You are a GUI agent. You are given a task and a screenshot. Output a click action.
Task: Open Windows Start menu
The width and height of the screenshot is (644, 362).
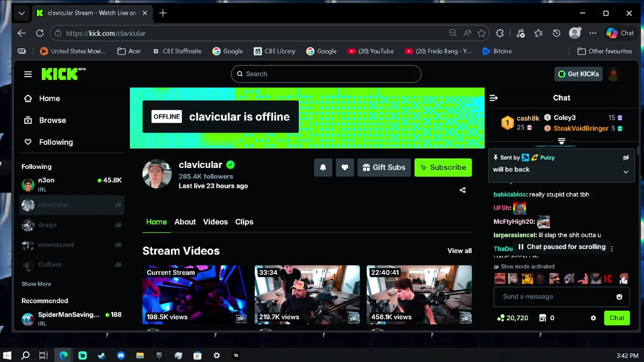(x=8, y=355)
